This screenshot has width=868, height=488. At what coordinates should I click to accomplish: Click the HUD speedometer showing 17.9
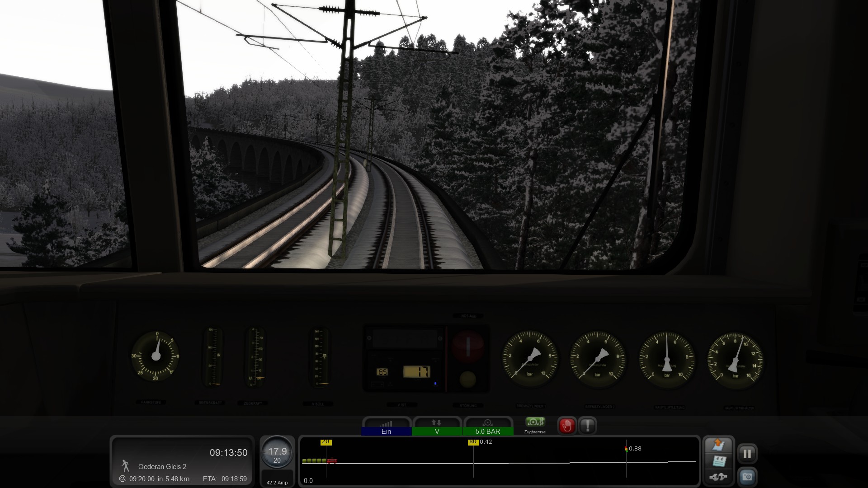pyautogui.click(x=277, y=453)
